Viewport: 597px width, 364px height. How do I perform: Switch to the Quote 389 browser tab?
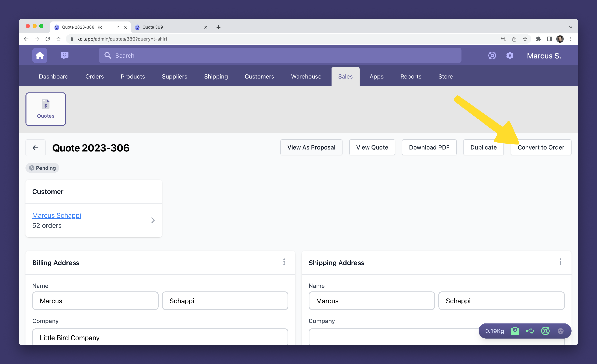[170, 27]
